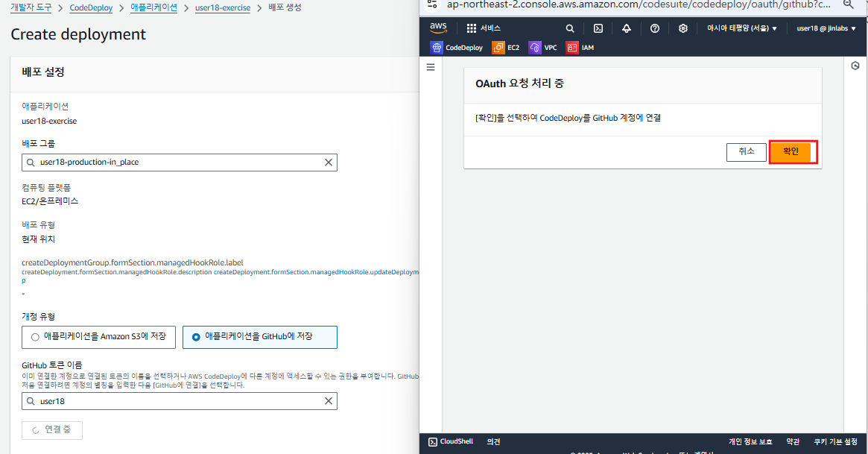The image size is (868, 454).
Task: Click the 개인 정보 보호 footer link
Action: coord(750,441)
